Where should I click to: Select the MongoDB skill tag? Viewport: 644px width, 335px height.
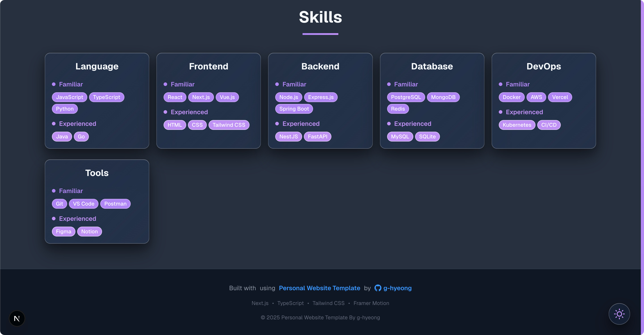point(443,97)
